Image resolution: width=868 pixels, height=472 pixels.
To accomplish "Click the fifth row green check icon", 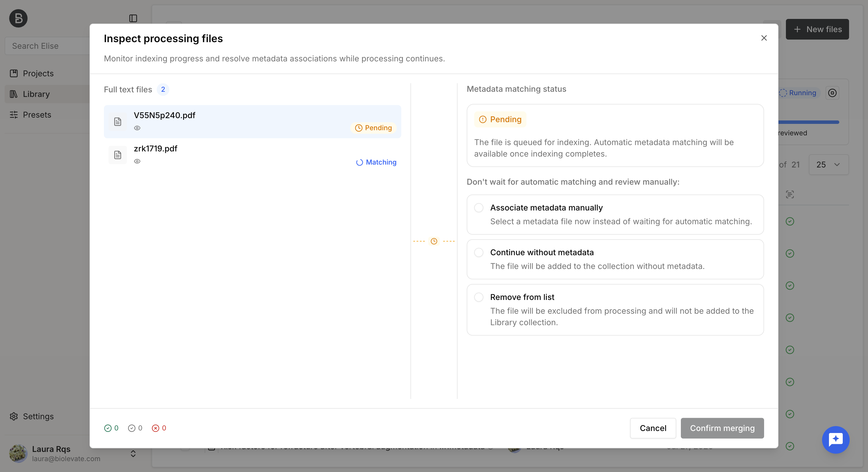I will (x=790, y=350).
